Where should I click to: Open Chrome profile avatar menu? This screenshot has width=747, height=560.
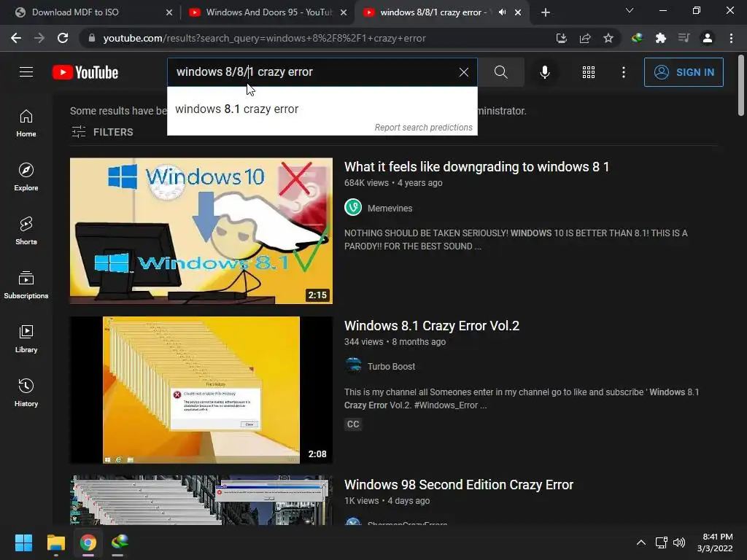pyautogui.click(x=708, y=38)
